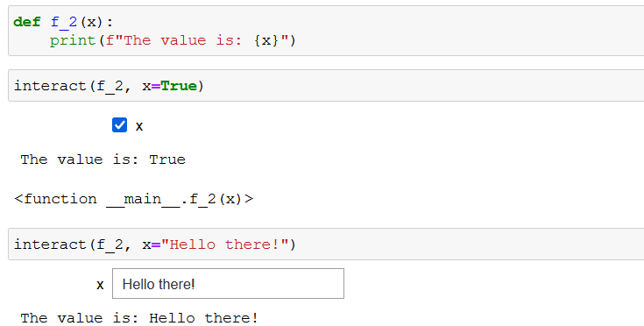
Task: Click the word interact in third cell
Action: coord(50,244)
